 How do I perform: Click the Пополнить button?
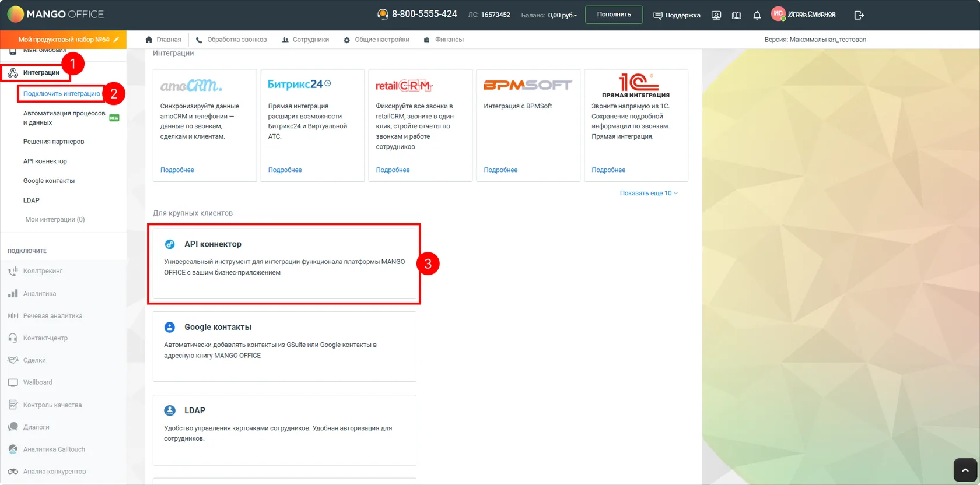(x=614, y=15)
